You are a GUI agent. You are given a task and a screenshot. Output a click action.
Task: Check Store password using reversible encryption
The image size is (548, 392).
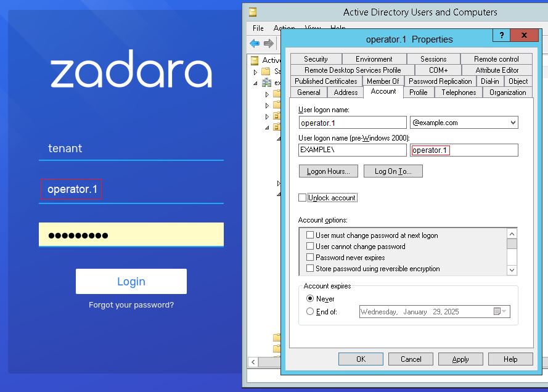pos(309,268)
